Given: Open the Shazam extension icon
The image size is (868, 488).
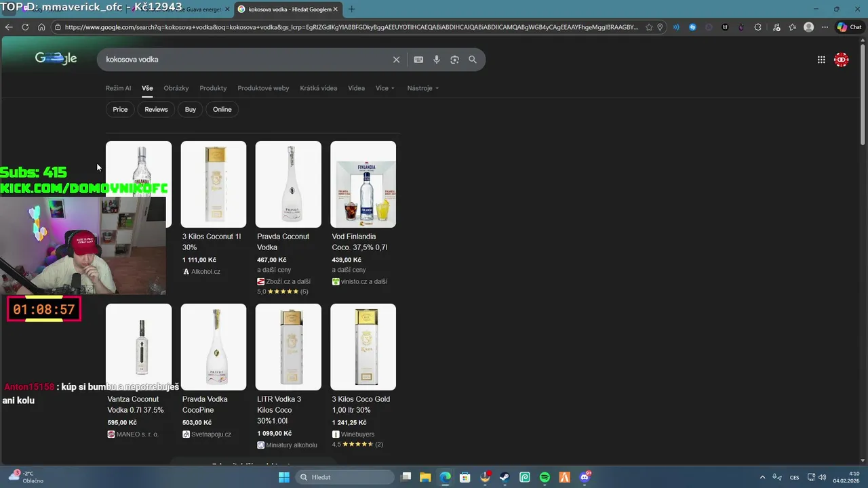Looking at the screenshot, I should pos(692,27).
